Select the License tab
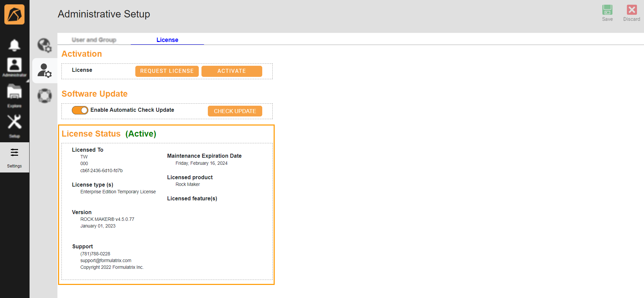Viewport: 644px width, 298px height. [x=167, y=40]
